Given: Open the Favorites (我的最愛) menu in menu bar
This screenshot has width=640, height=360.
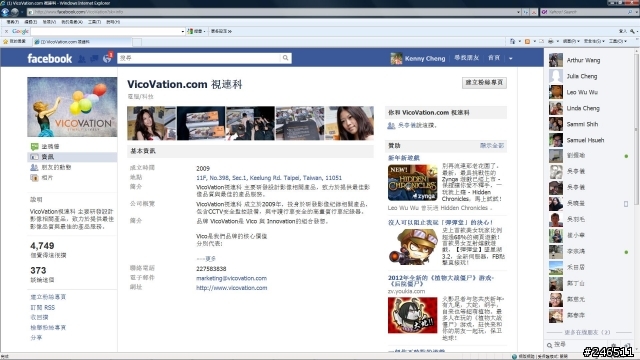Looking at the screenshot, I should [x=72, y=22].
